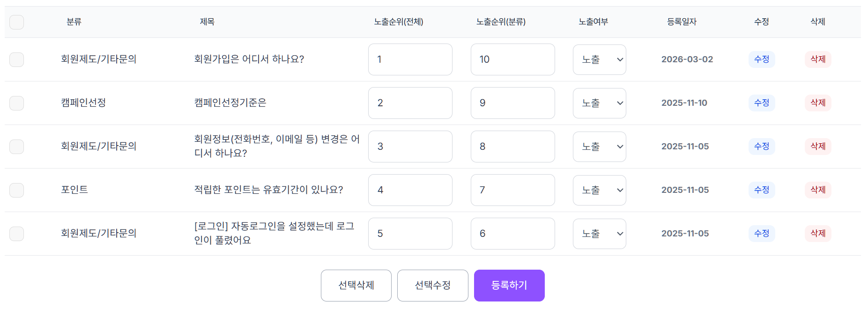Click the 선택삭제 button

click(356, 285)
